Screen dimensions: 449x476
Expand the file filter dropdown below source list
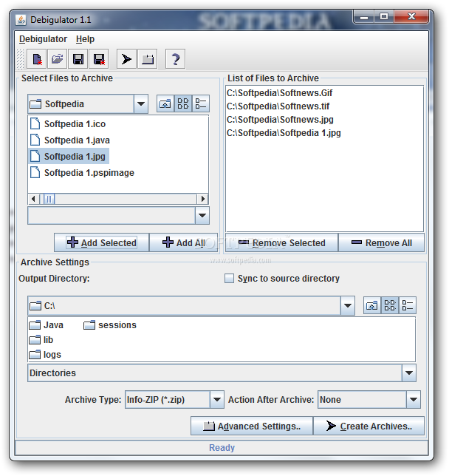(x=202, y=216)
